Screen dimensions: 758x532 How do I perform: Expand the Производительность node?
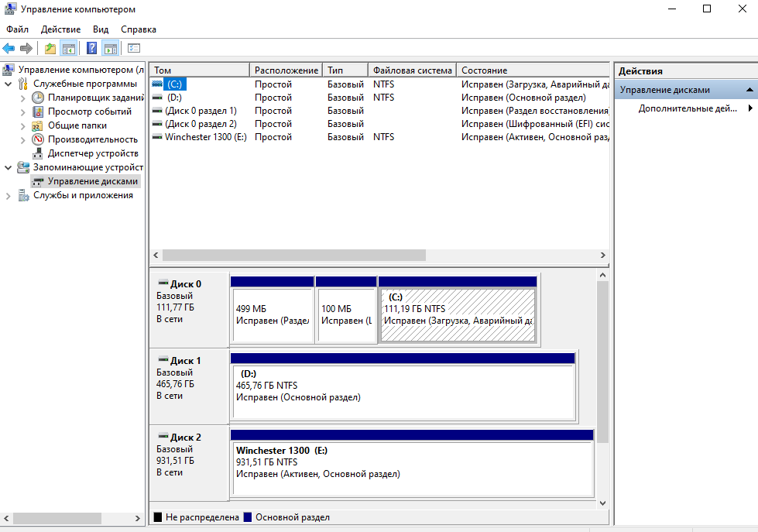(x=22, y=140)
